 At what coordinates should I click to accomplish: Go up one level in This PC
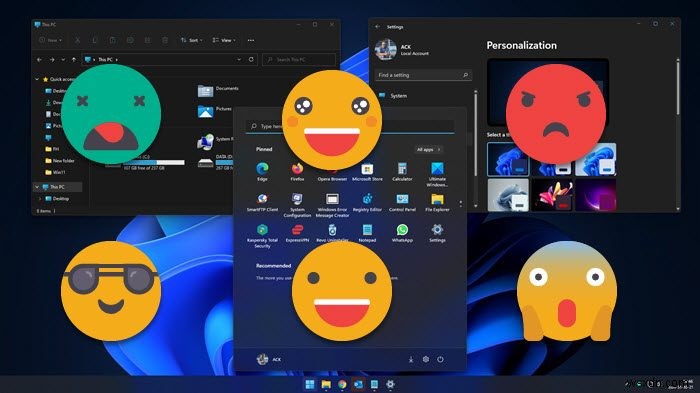74,59
